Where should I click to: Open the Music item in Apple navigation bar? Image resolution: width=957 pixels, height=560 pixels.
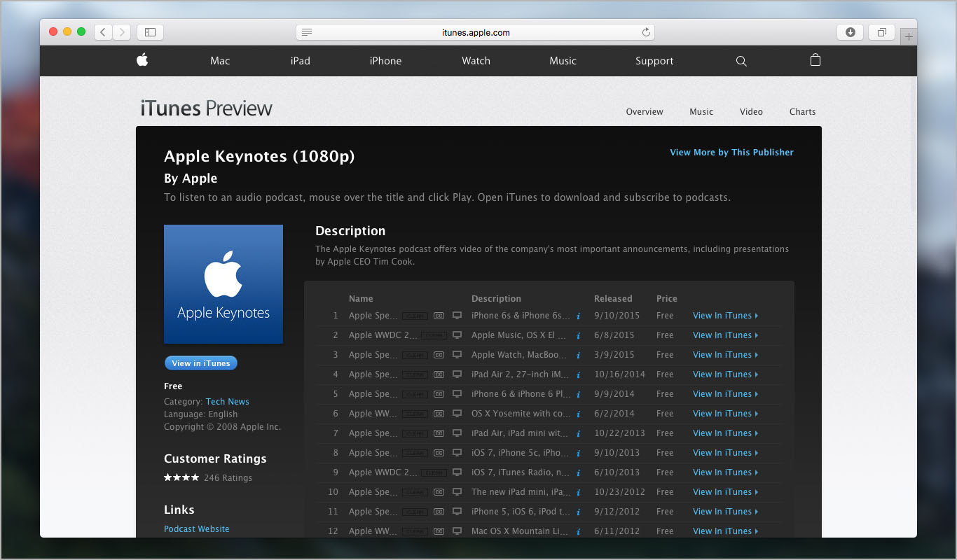(563, 61)
